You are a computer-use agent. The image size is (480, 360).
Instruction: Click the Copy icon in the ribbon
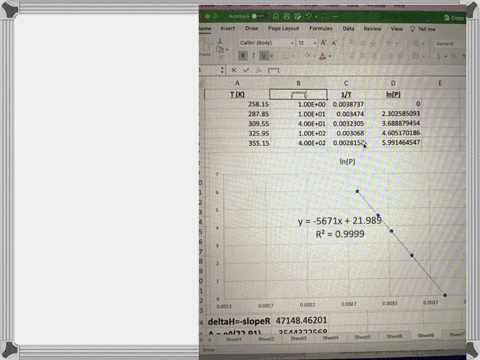pyautogui.click(x=219, y=50)
